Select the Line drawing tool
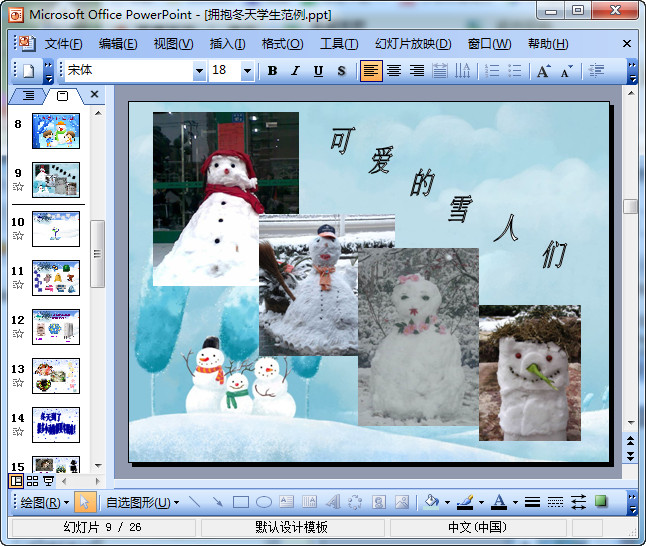Viewport: 646px width, 546px height. (194, 502)
